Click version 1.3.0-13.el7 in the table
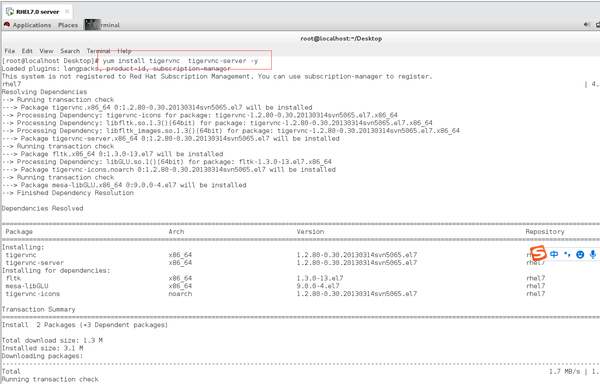600x384 pixels. [320, 278]
